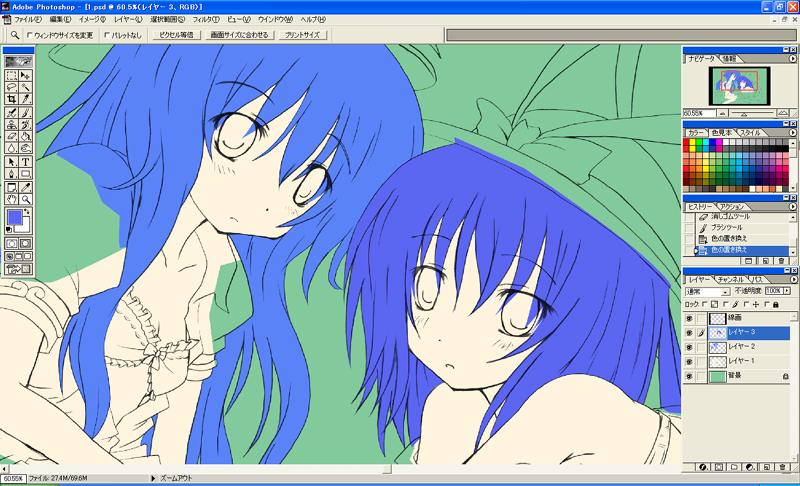Open フィルタ menu

(x=206, y=19)
